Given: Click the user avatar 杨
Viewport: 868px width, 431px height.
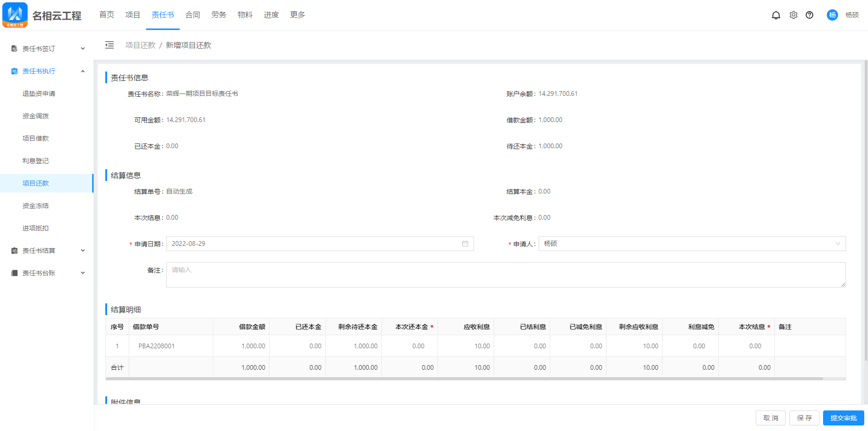Looking at the screenshot, I should (832, 15).
